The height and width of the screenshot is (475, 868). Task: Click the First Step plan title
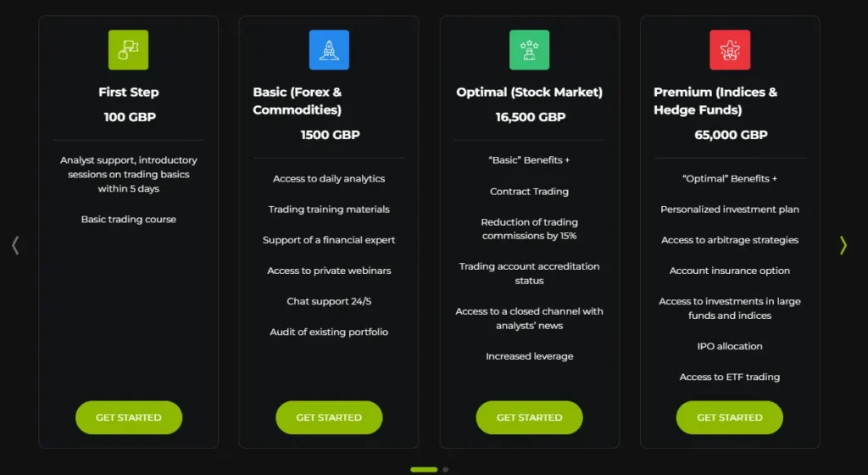coord(129,92)
